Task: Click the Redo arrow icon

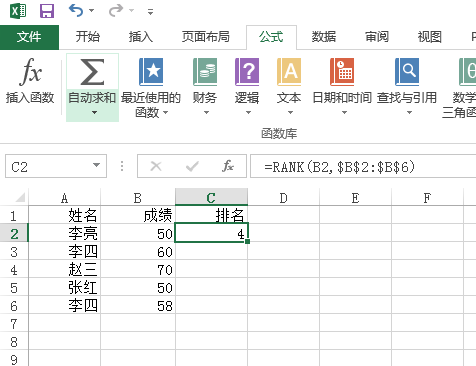Action: [x=116, y=10]
